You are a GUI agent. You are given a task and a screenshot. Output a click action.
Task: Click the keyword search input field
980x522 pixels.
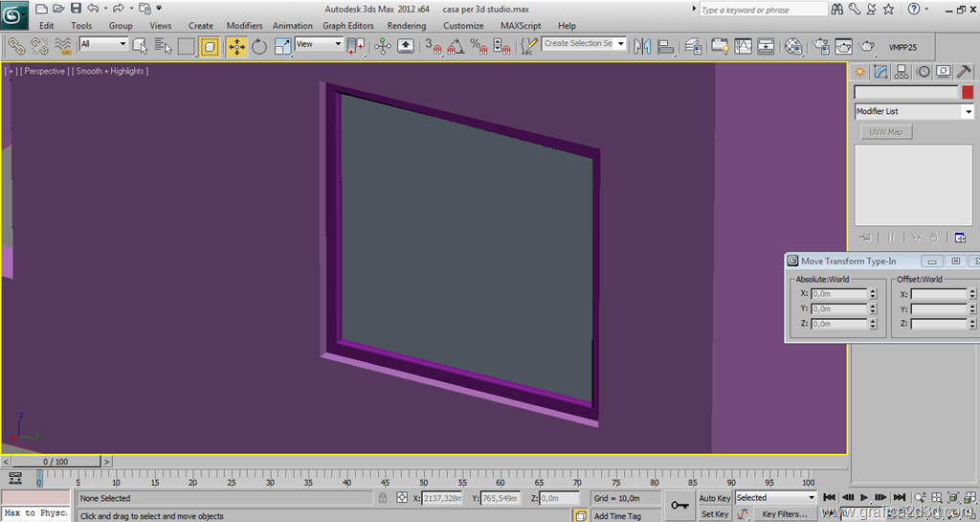[762, 10]
